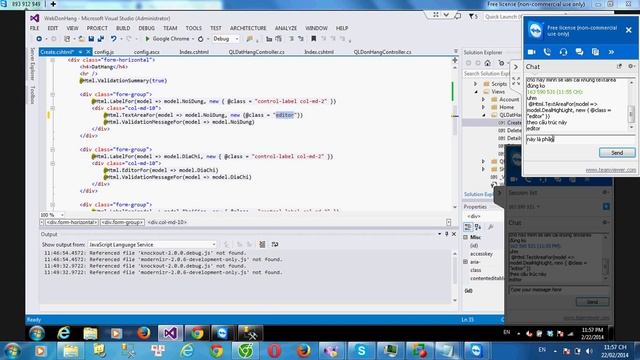This screenshot has height=360, width=640.
Task: Open the Debug configuration dropdown
Action: [226, 39]
